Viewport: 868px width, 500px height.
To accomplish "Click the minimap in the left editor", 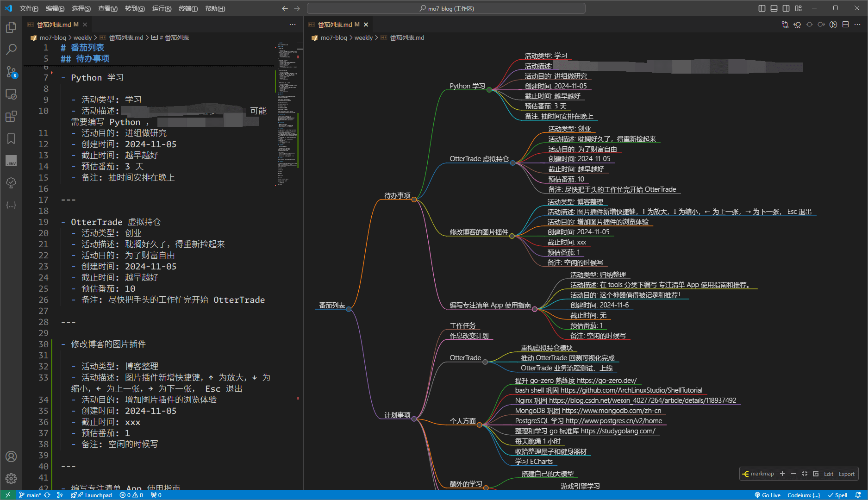I will point(288,116).
